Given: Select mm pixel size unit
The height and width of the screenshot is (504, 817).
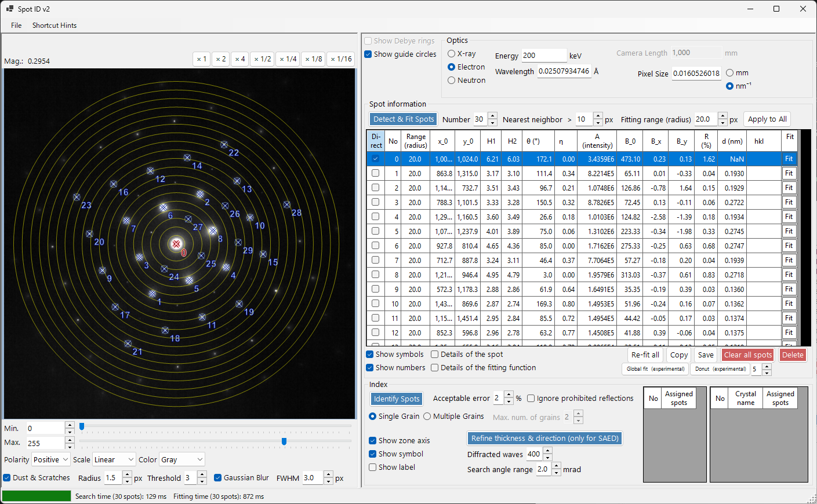Looking at the screenshot, I should 729,73.
